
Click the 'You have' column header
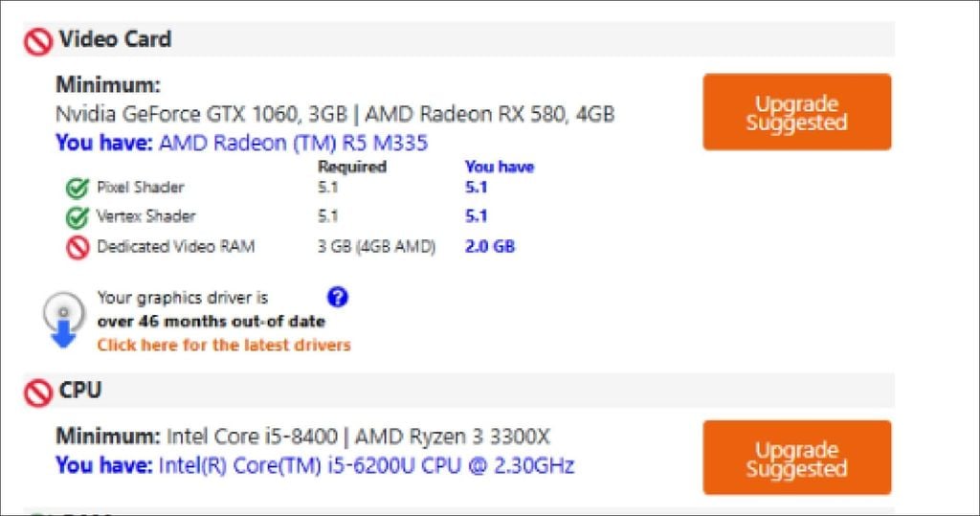point(499,167)
